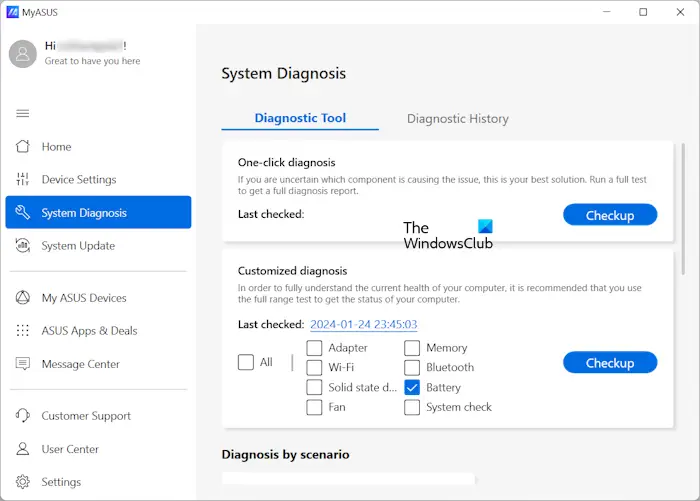Click the System Update refresh icon

click(23, 245)
